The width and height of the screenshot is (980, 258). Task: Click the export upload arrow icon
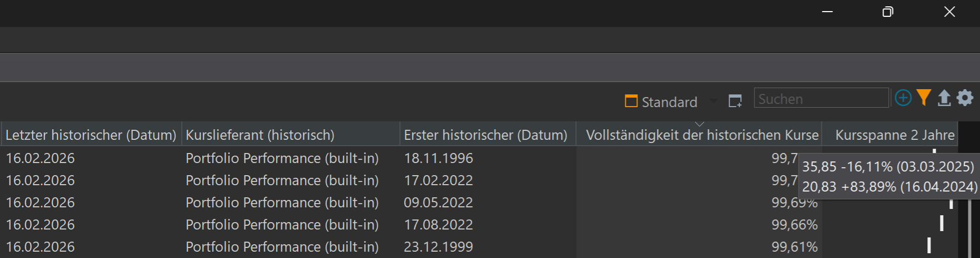(944, 98)
